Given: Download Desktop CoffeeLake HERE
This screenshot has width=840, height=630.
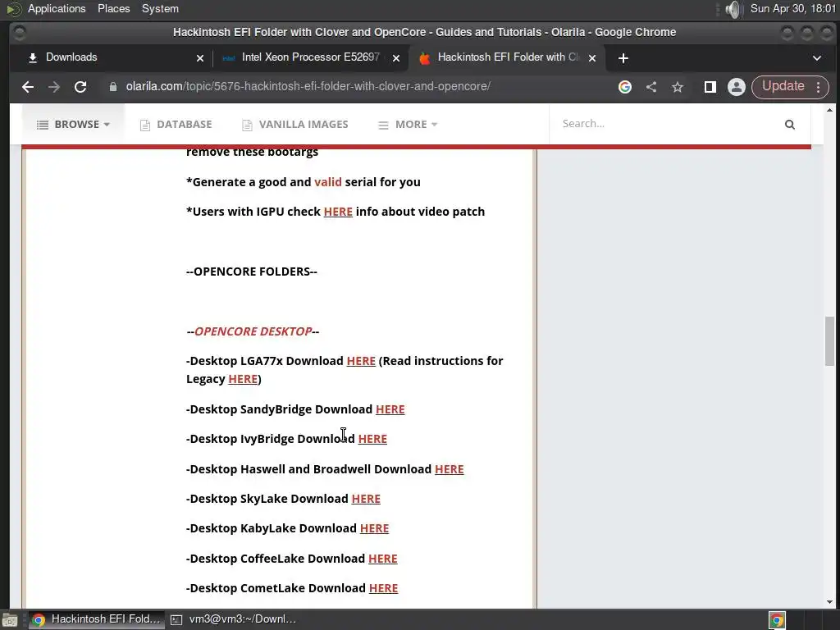Looking at the screenshot, I should 382,559.
